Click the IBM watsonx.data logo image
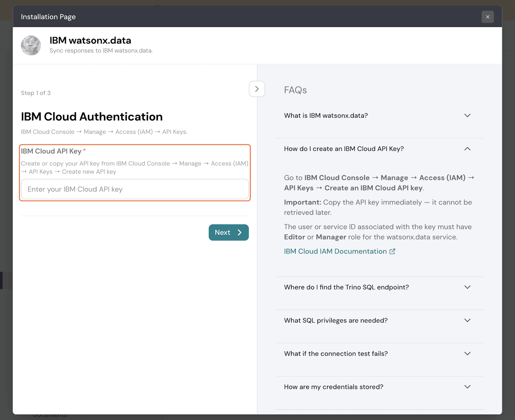The width and height of the screenshot is (515, 420). coord(31,45)
